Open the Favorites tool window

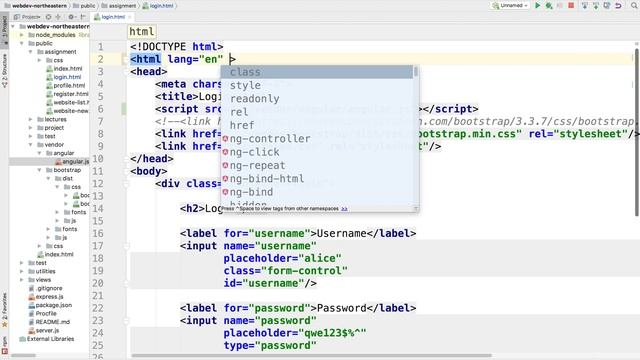click(4, 310)
